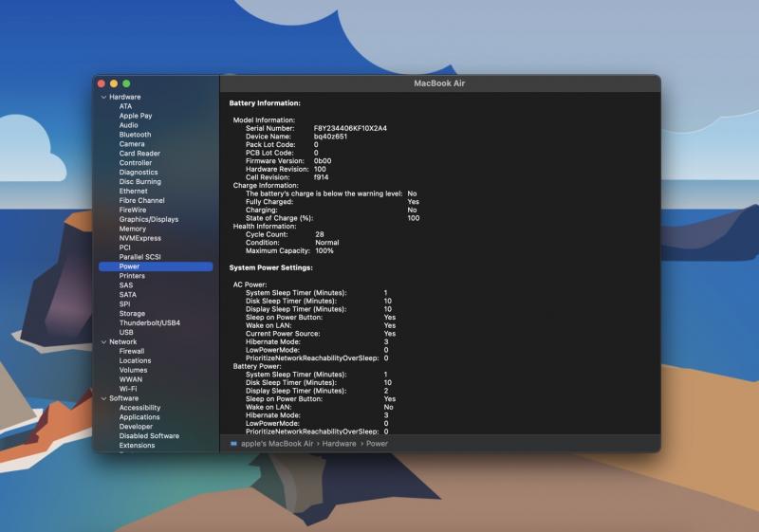Open Accessibility under Software
The width and height of the screenshot is (759, 532).
tap(139, 408)
